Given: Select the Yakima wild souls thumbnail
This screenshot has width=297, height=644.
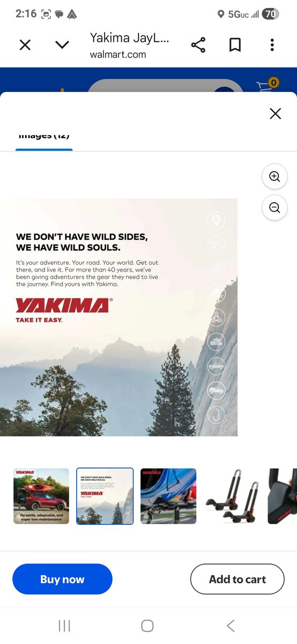Looking at the screenshot, I should click(x=105, y=496).
